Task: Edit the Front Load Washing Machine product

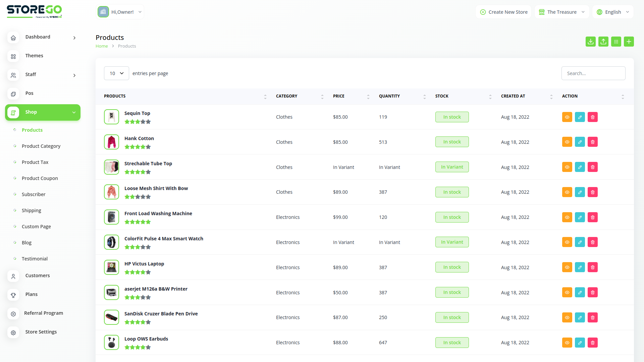Action: (580, 217)
